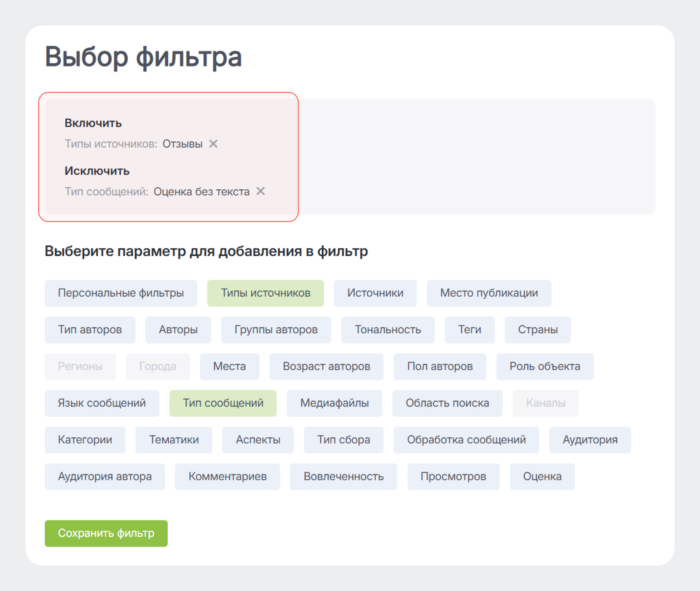Click the Сохранить фильтр button
The height and width of the screenshot is (591, 700).
(x=106, y=533)
